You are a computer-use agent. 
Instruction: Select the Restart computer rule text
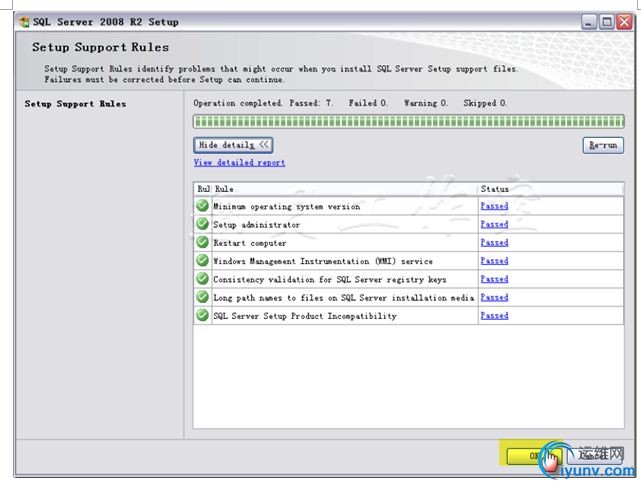pyautogui.click(x=249, y=243)
